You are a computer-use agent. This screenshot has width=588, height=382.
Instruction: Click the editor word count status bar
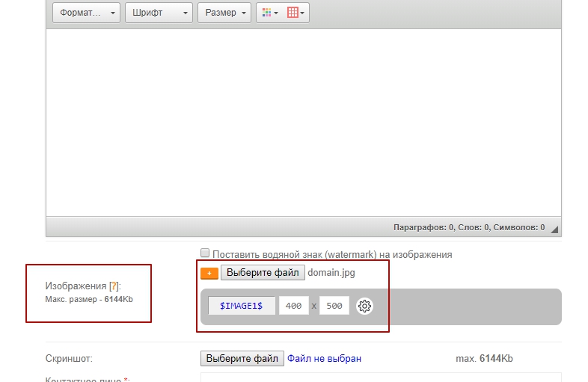pos(468,227)
